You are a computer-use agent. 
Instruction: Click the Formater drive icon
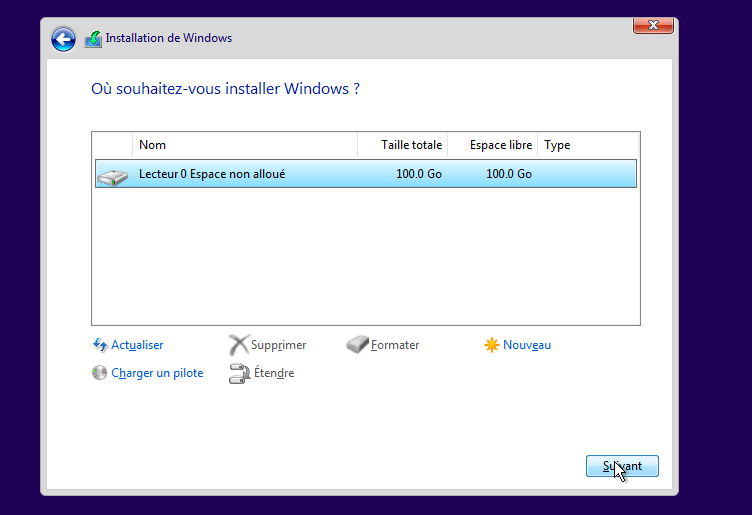coord(357,345)
